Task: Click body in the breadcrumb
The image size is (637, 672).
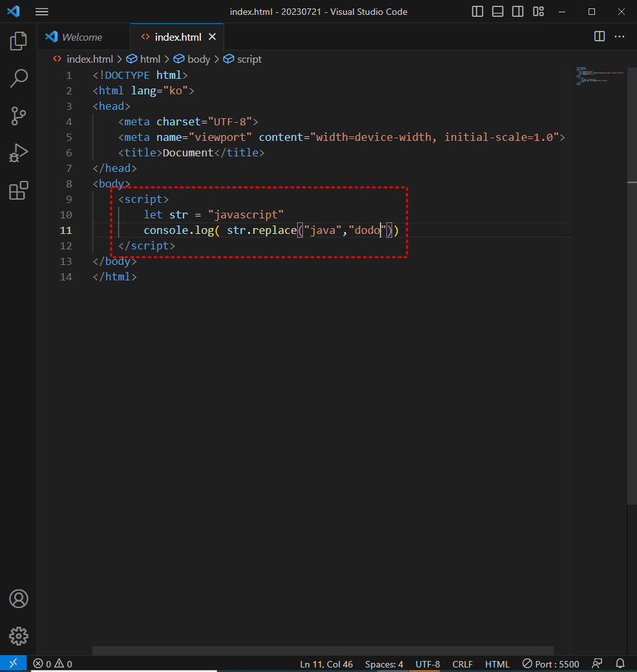Action: pyautogui.click(x=199, y=59)
